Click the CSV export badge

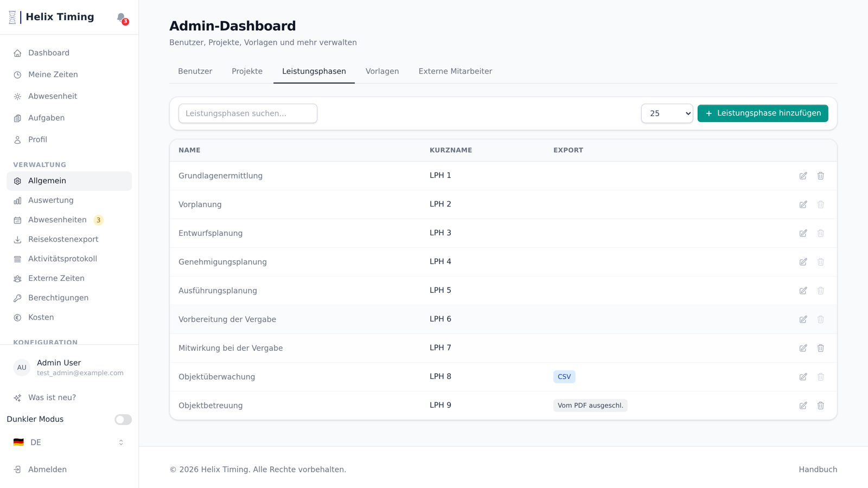tap(564, 377)
